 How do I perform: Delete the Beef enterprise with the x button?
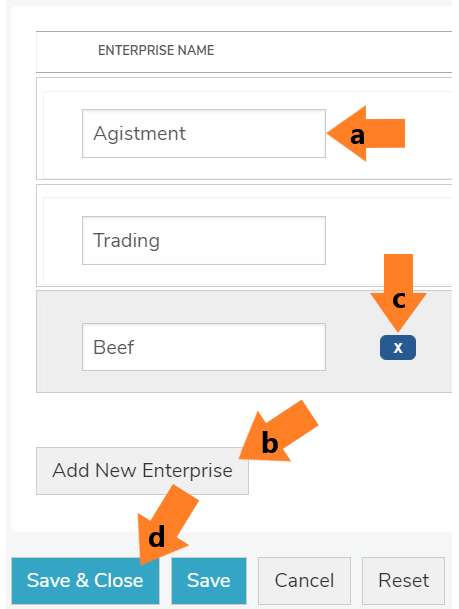[398, 347]
